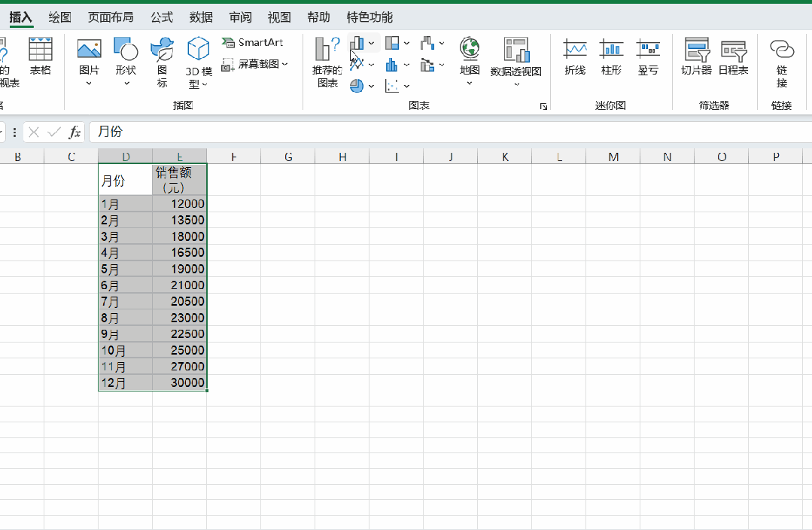
Task: Insert a 柱形 column sparkline
Action: click(x=611, y=57)
